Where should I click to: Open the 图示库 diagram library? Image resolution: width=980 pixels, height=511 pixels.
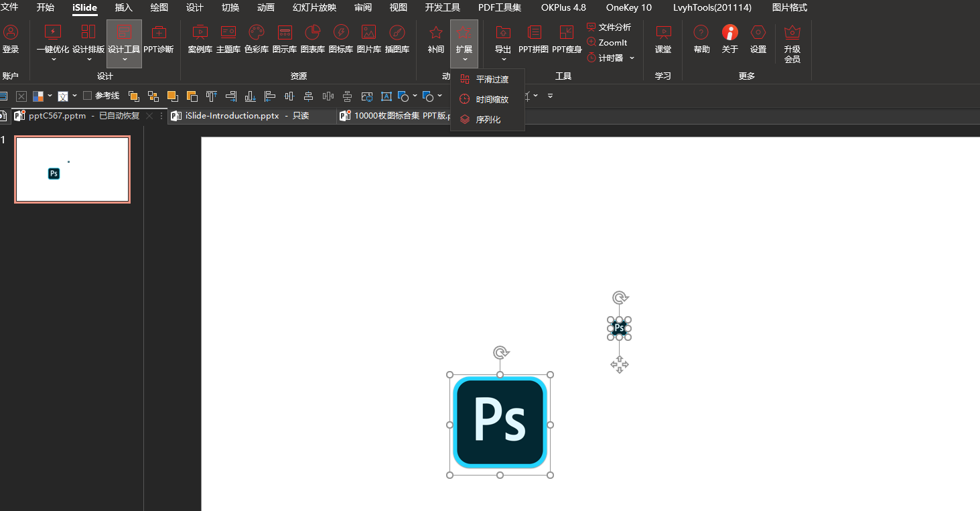285,39
